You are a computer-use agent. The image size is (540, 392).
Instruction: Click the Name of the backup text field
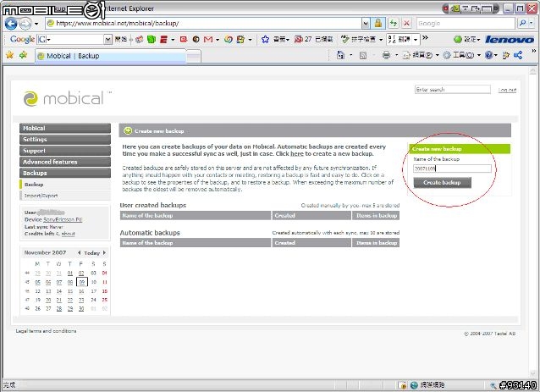[x=453, y=168]
